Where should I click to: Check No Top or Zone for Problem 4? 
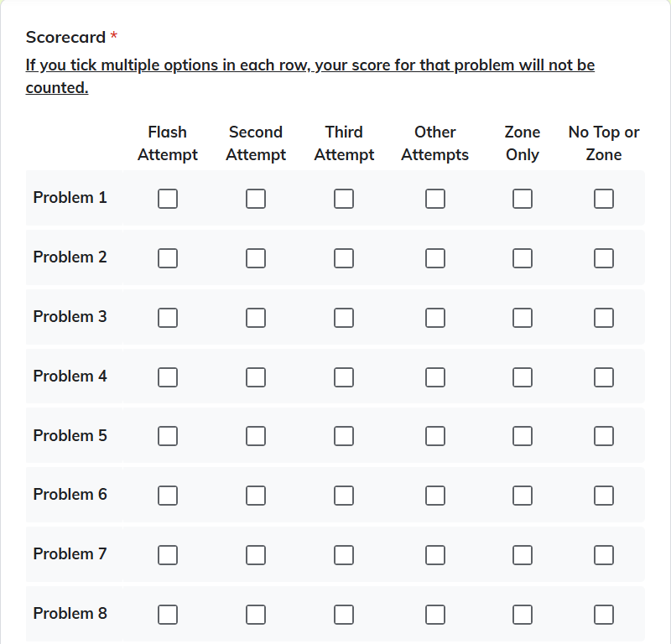[x=604, y=377]
